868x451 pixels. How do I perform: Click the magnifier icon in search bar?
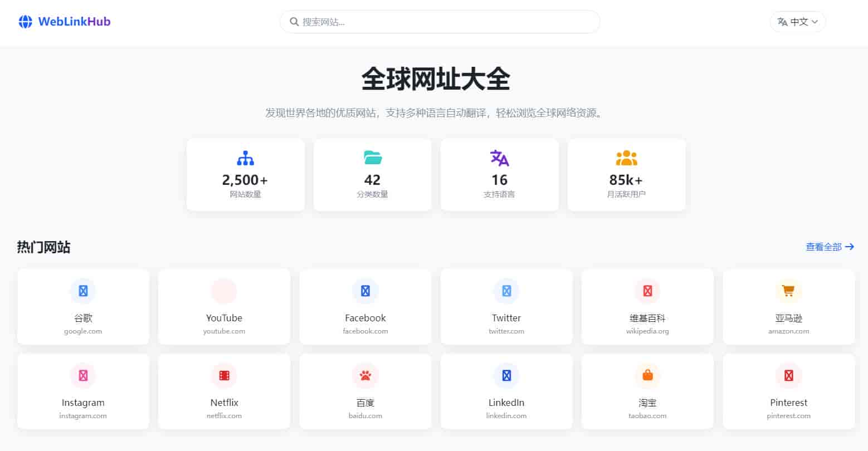click(295, 22)
